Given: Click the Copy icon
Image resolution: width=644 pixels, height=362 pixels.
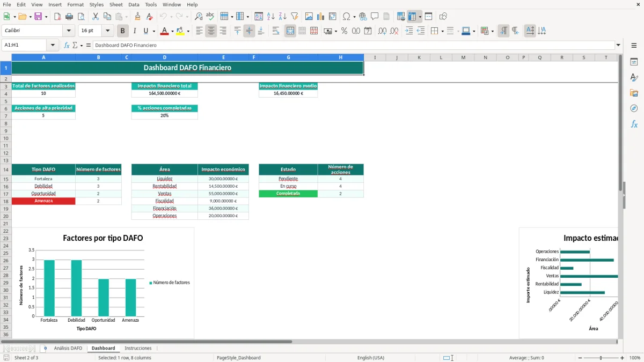Looking at the screenshot, I should pos(107,17).
